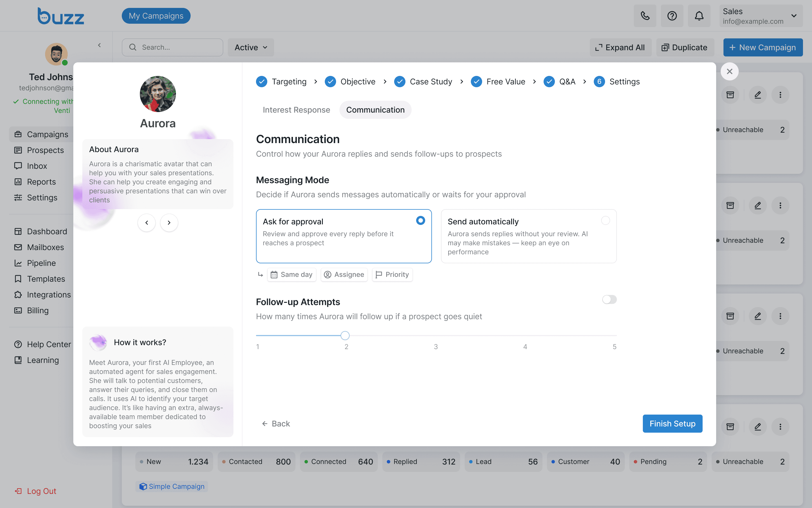Click the follow-up attempts slider handle
This screenshot has height=508, width=812.
point(345,335)
